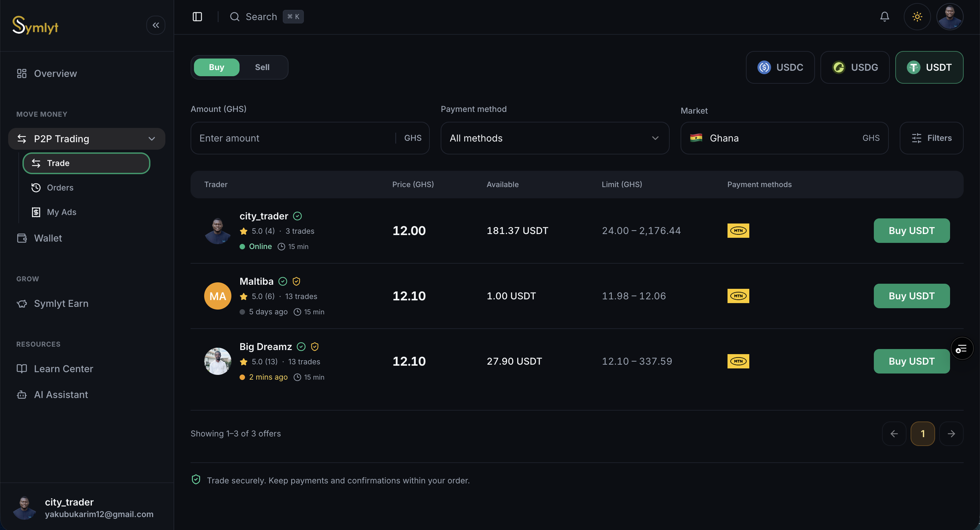Screen dimensions: 980x530
Task: Collapse the P2P Trading menu
Action: click(87, 139)
